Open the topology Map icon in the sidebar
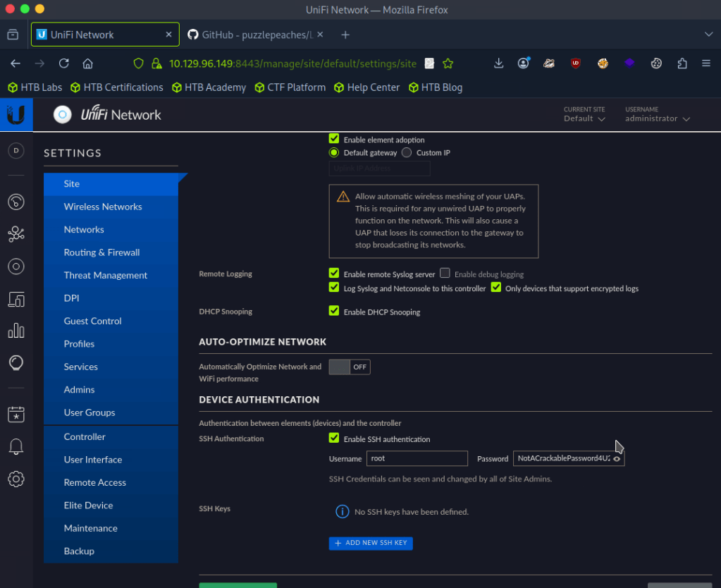This screenshot has width=721, height=588. click(16, 235)
